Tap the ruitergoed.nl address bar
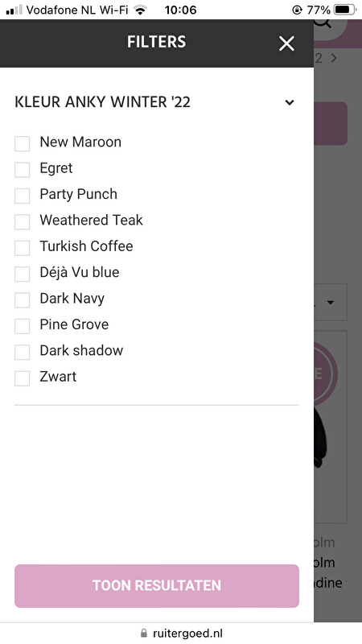This screenshot has height=644, width=362. coord(181,633)
